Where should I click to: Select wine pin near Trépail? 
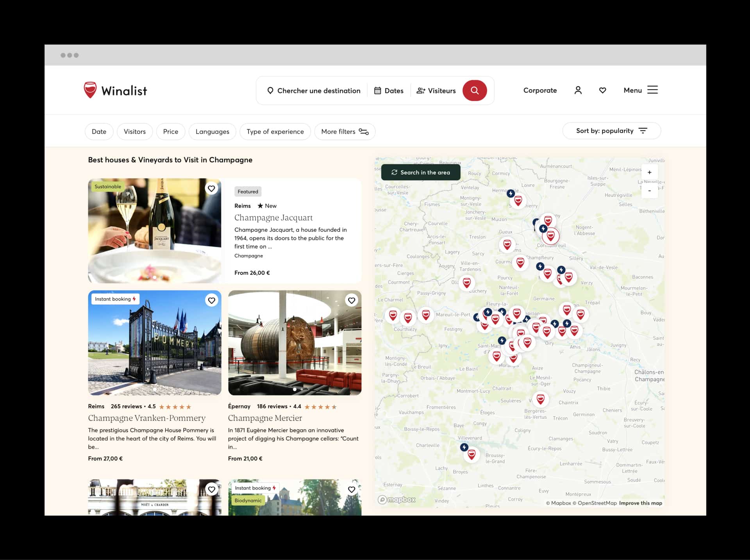[580, 314]
